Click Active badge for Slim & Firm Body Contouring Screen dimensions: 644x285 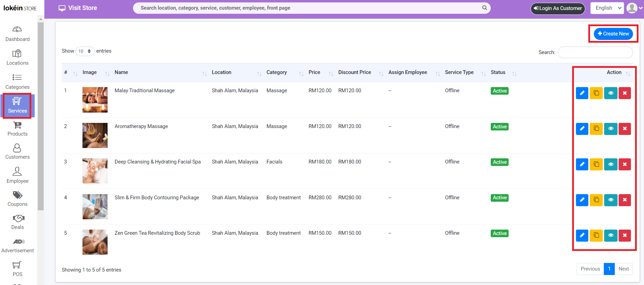500,198
